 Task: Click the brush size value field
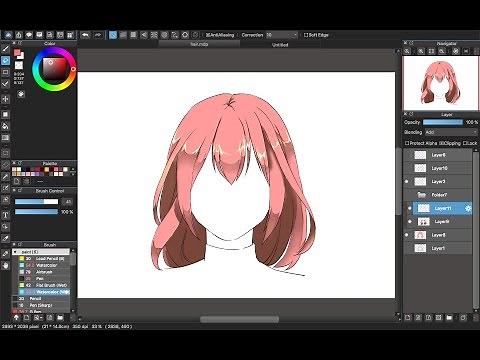pyautogui.click(x=68, y=202)
